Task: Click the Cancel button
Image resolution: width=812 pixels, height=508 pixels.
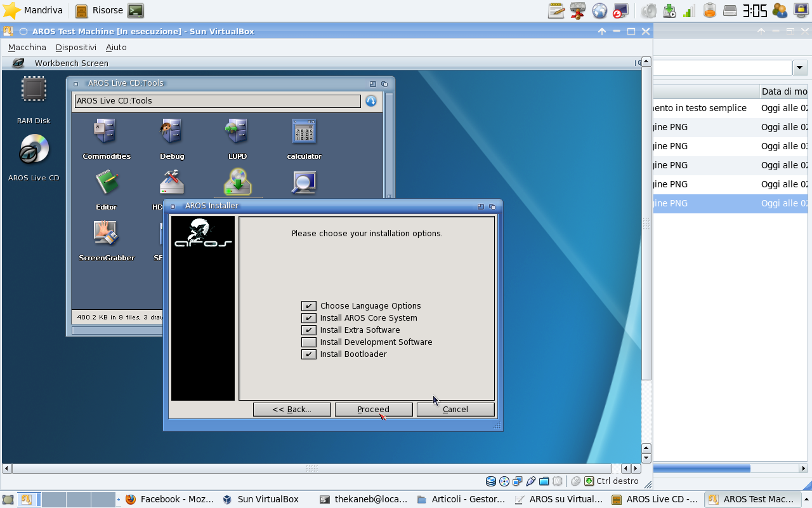Action: point(455,410)
